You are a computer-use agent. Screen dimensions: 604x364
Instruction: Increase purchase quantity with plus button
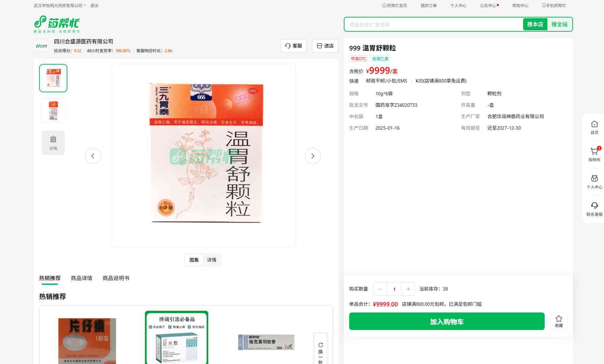tap(408, 289)
